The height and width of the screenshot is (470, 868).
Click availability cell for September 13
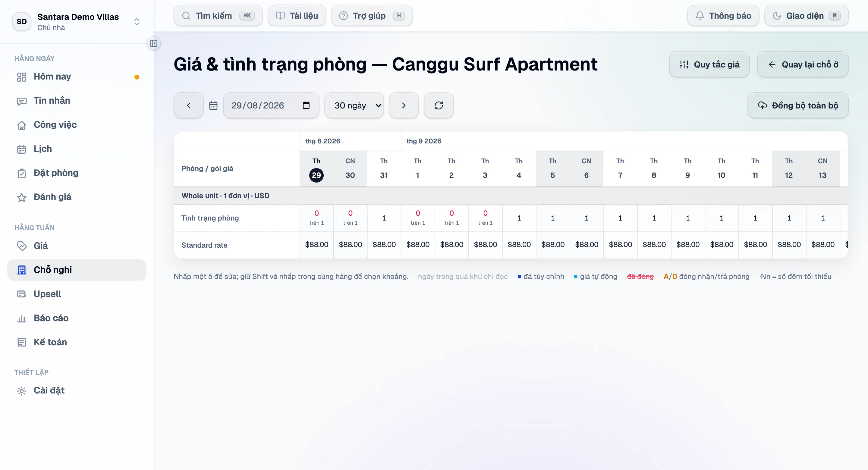[823, 218]
